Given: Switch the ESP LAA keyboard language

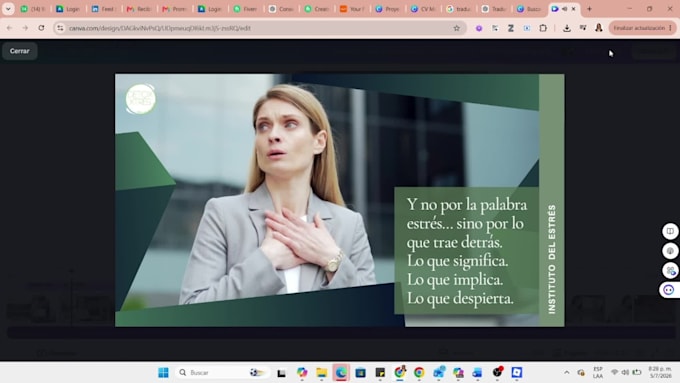Looking at the screenshot, I should (x=598, y=373).
